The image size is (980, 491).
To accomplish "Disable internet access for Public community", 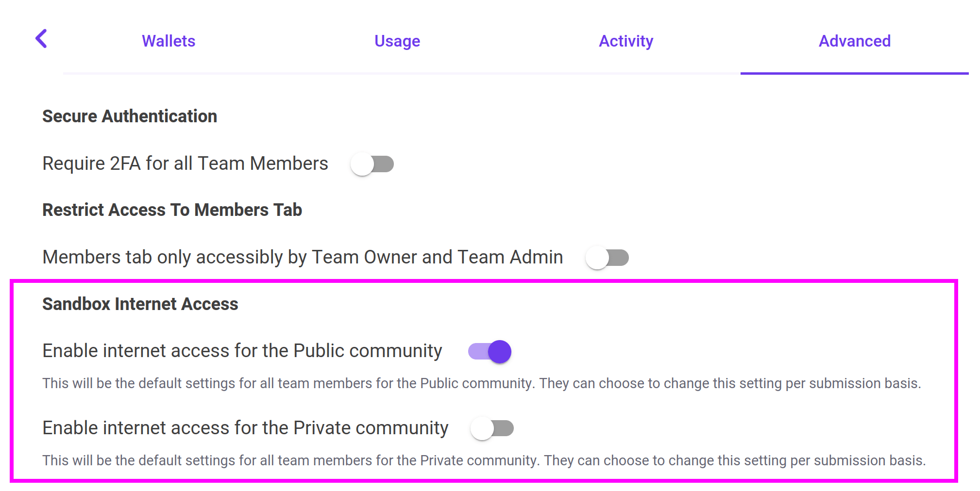I will tap(490, 352).
